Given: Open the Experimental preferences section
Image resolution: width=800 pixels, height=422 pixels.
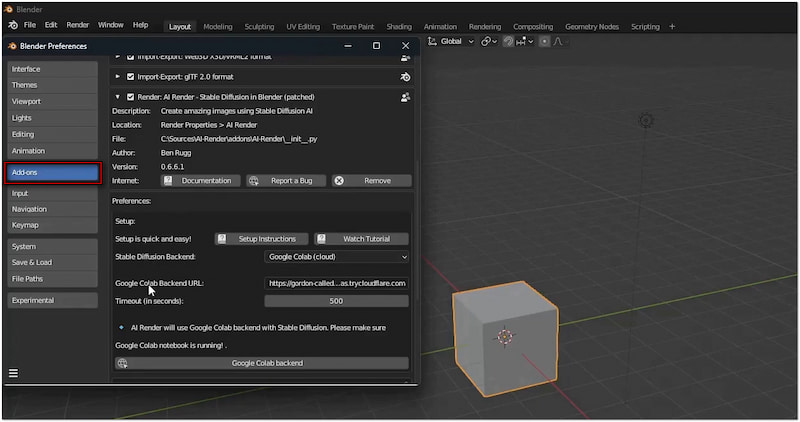Looking at the screenshot, I should pos(53,301).
